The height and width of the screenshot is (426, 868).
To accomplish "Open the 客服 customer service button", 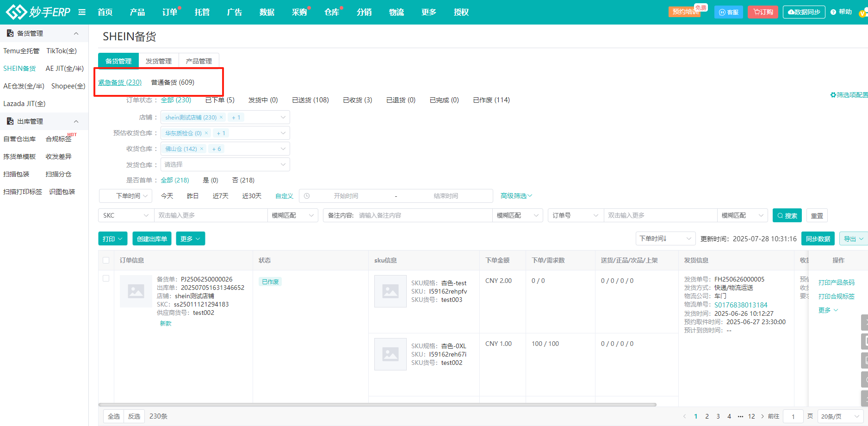I will tap(729, 12).
